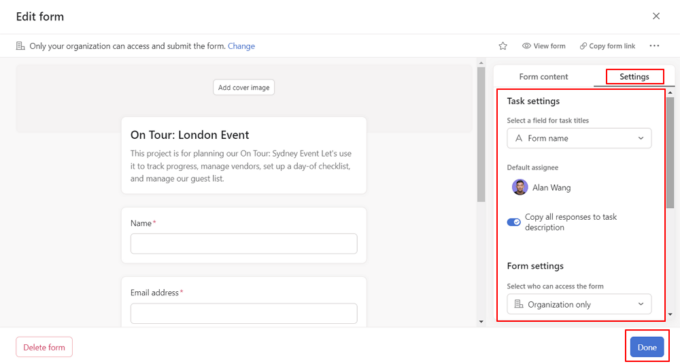Viewport: 680px width, 364px height.
Task: Click into the Name input field
Action: pos(244,243)
